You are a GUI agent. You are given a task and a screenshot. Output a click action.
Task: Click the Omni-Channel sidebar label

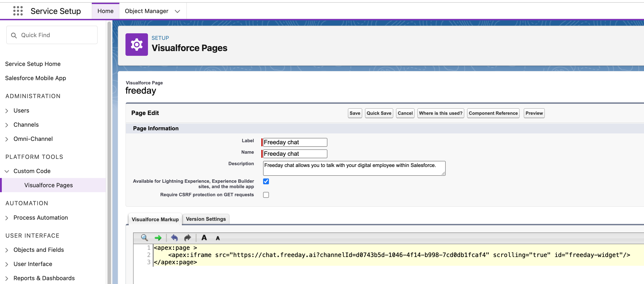(33, 139)
